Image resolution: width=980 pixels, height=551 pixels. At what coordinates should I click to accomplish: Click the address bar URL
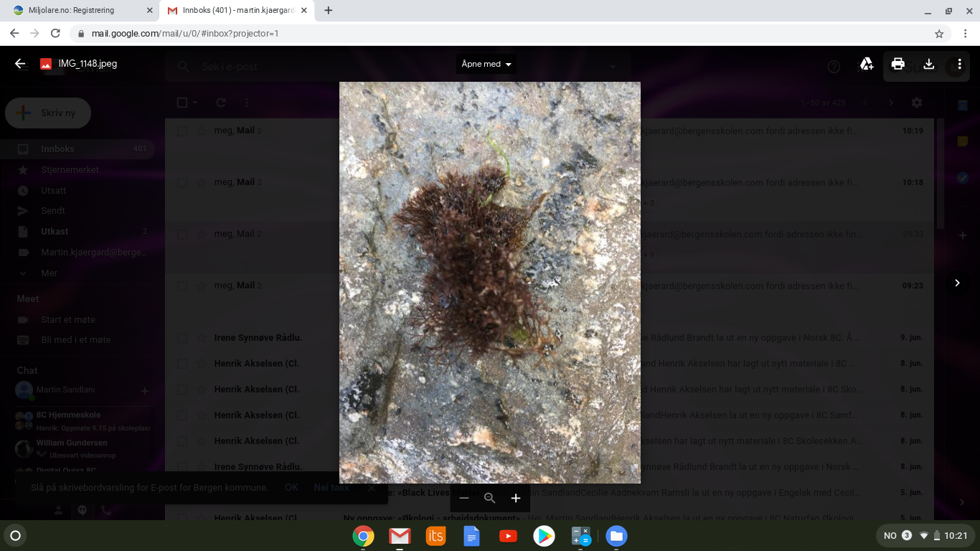click(x=185, y=33)
